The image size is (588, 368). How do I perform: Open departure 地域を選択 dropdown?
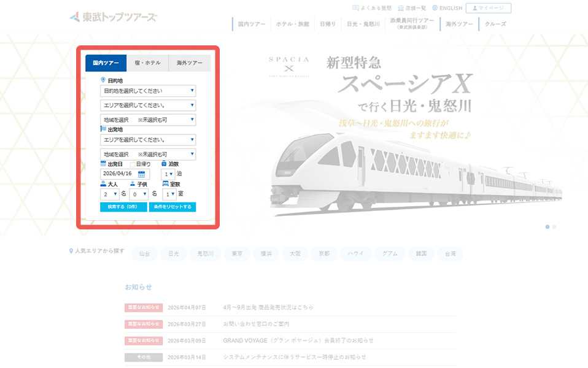point(148,155)
